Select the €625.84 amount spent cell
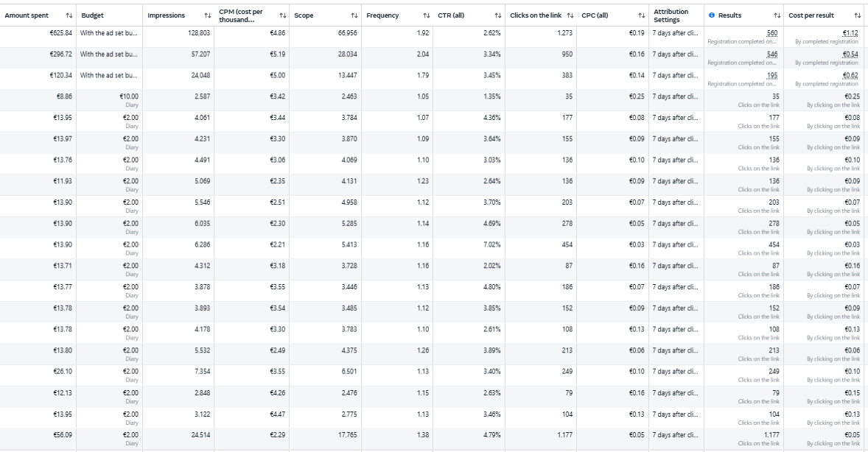The height and width of the screenshot is (452, 868). tap(56, 33)
